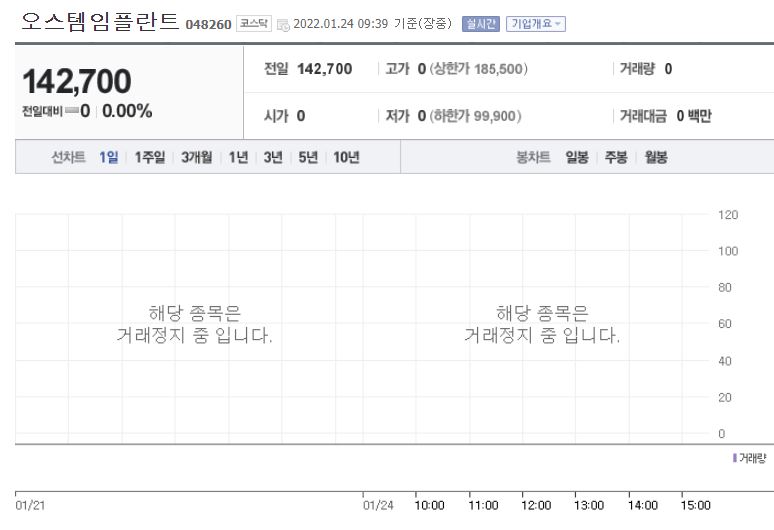Show the 10년 line chart
Viewport: 774px width, 530px height.
pos(346,157)
